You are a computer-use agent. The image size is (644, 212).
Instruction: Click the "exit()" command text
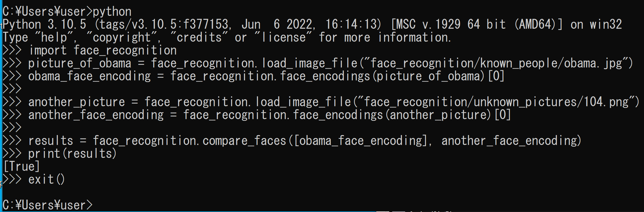(47, 179)
